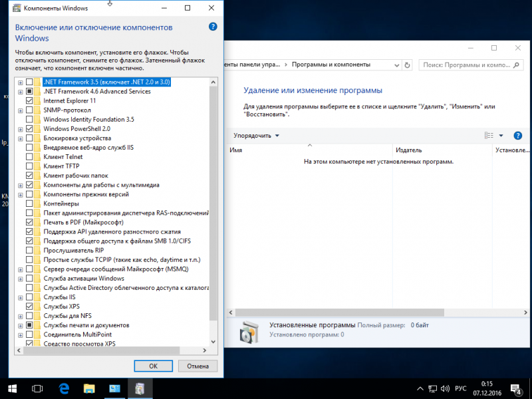The width and height of the screenshot is (532, 399).
Task: Click Программы и компоненты breadcrumb
Action: click(x=331, y=65)
